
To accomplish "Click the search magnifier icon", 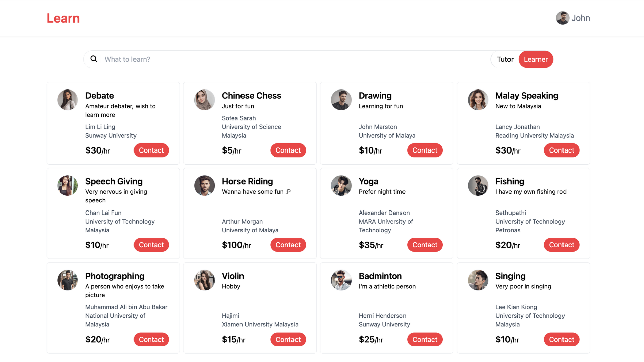I will (x=94, y=59).
